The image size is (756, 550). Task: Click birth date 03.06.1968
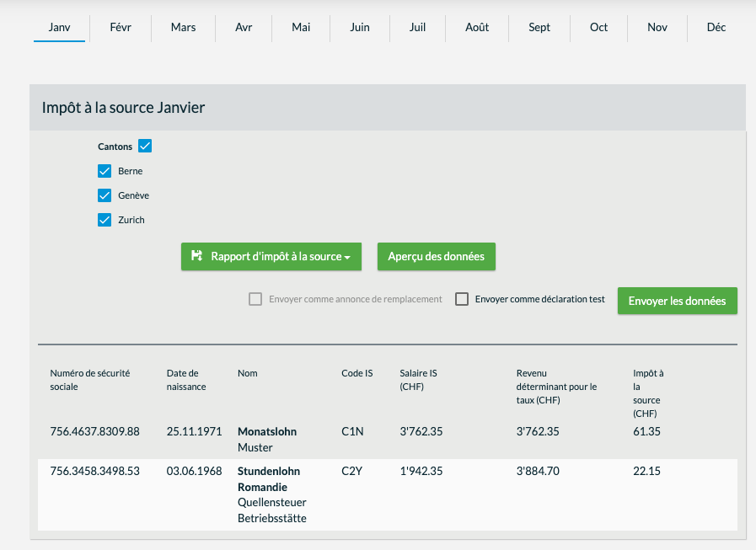195,471
